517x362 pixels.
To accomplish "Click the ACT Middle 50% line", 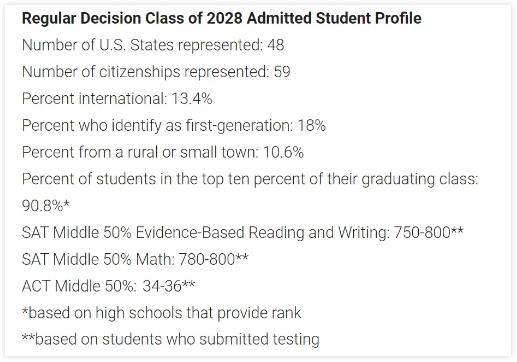I will pos(108,286).
